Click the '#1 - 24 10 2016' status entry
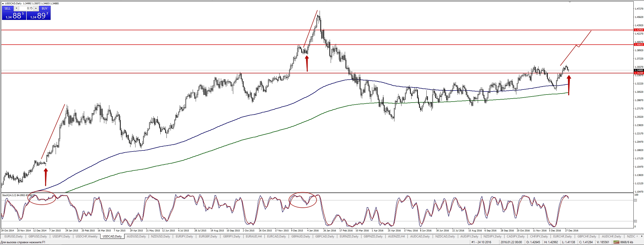644x245 pixels. 481,242
